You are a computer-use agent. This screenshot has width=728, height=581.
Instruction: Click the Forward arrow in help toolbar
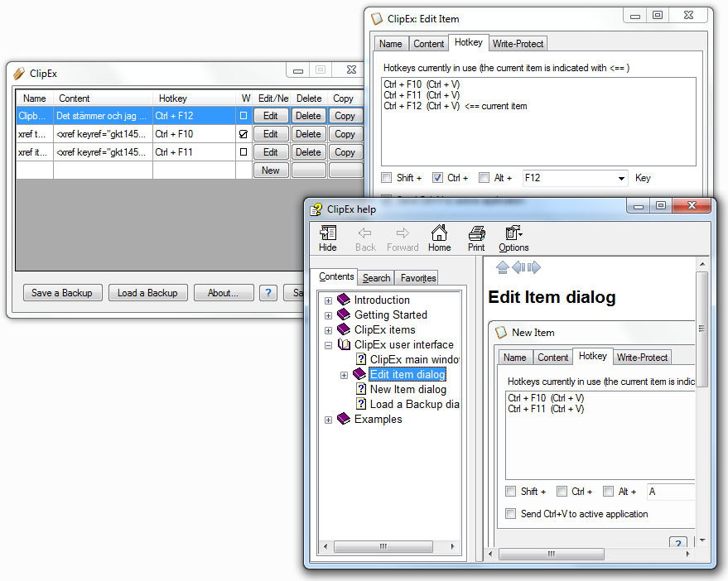point(403,233)
